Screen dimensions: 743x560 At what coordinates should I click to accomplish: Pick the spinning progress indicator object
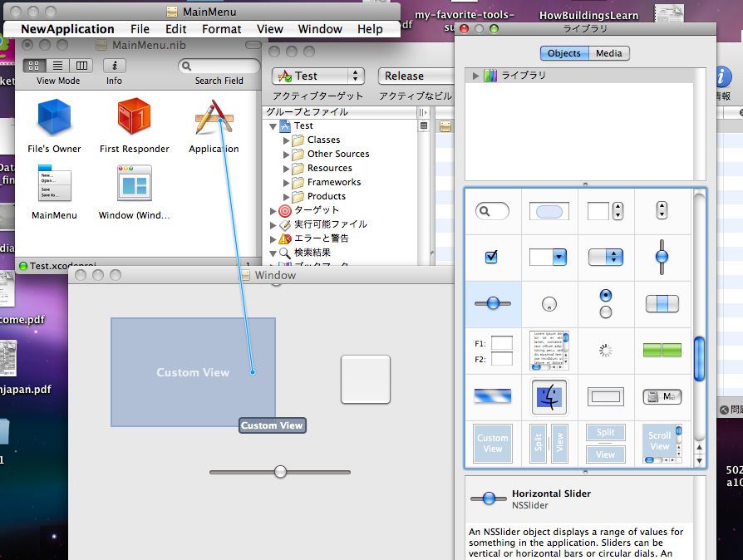[x=606, y=351]
